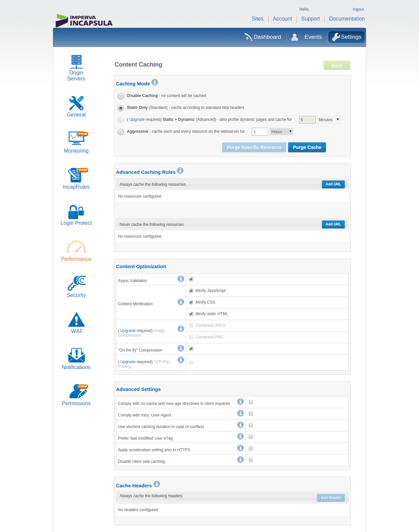The width and height of the screenshot is (419, 532).
Task: Open the Hours unit dropdown
Action: [x=281, y=132]
